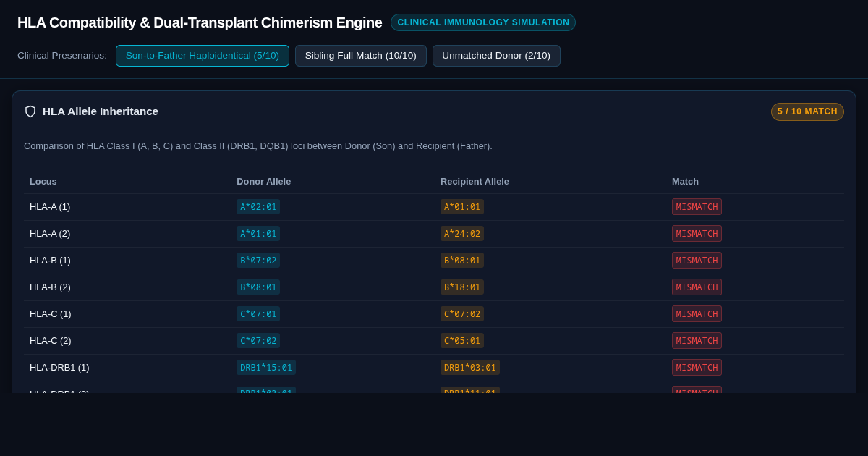Image resolution: width=868 pixels, height=456 pixels.
Task: Select the HLA-A (2) locus row label
Action: coord(50,234)
